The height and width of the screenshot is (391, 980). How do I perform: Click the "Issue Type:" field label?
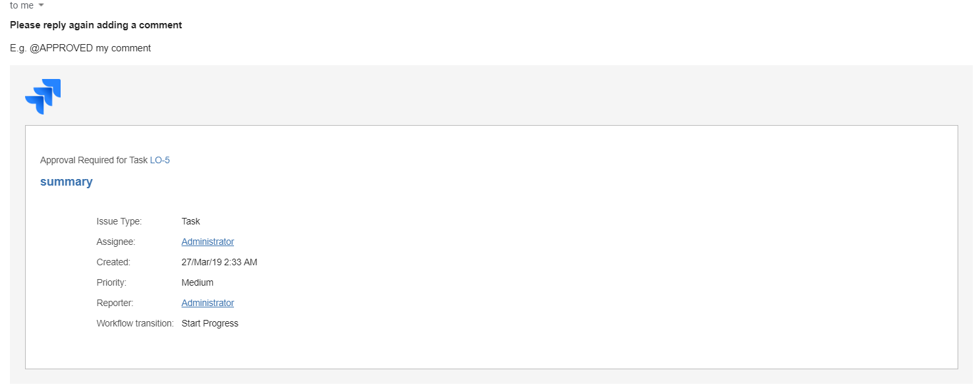click(x=119, y=221)
